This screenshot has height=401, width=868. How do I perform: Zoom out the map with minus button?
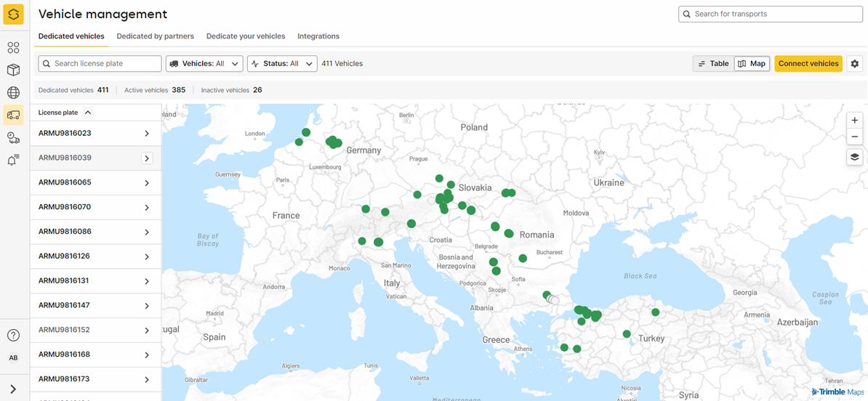[854, 137]
